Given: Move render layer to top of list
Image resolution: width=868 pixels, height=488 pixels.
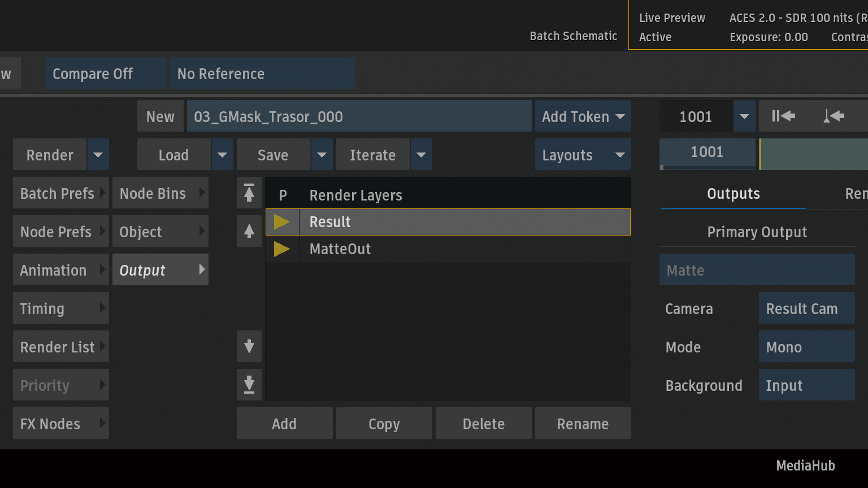Looking at the screenshot, I should (x=249, y=193).
